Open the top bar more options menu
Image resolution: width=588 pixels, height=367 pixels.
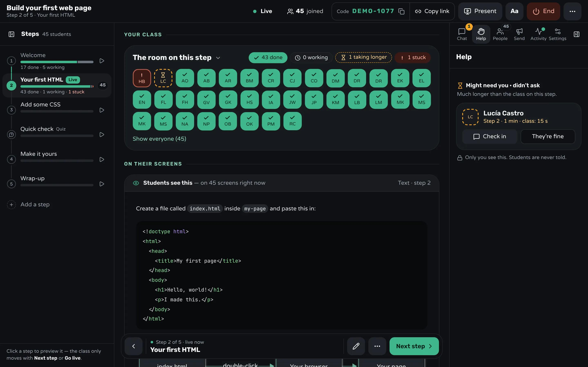(x=572, y=11)
